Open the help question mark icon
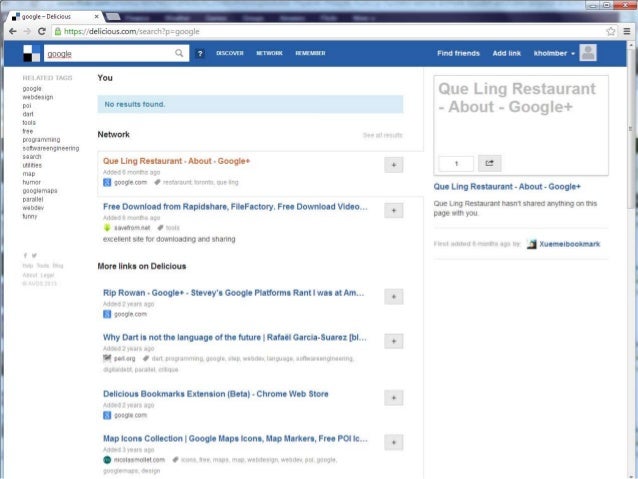 click(200, 53)
